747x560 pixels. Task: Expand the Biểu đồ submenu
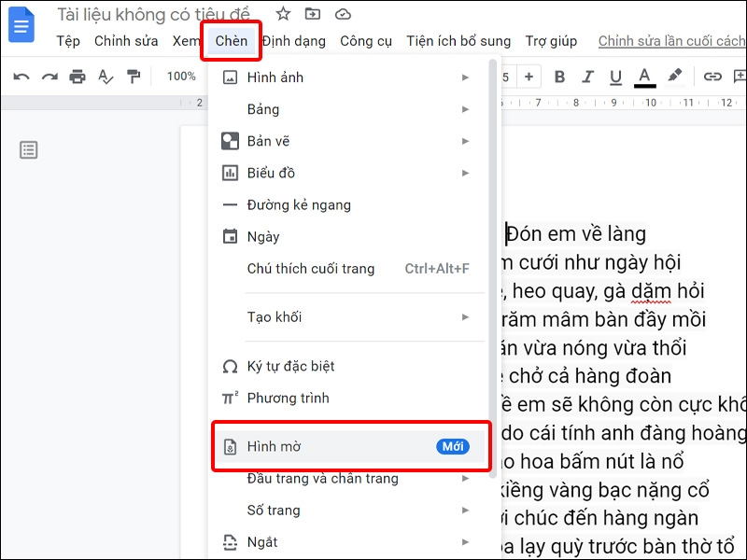pyautogui.click(x=348, y=173)
